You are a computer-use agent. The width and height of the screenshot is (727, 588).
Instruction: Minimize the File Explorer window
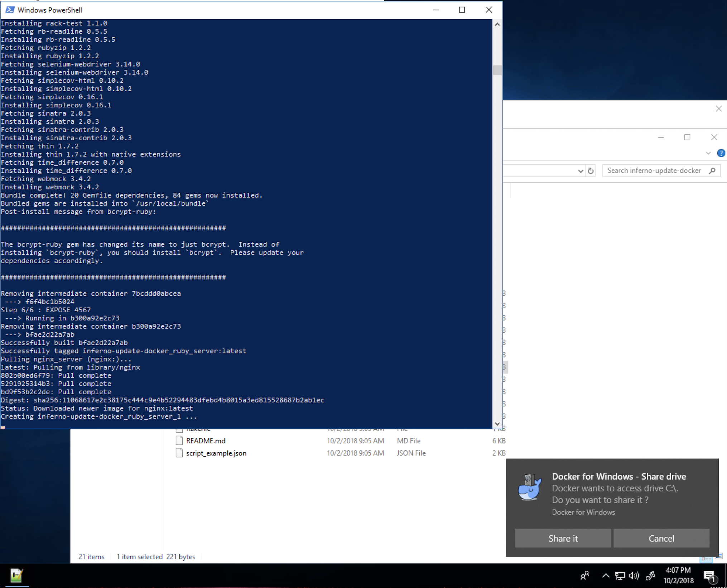tap(661, 138)
